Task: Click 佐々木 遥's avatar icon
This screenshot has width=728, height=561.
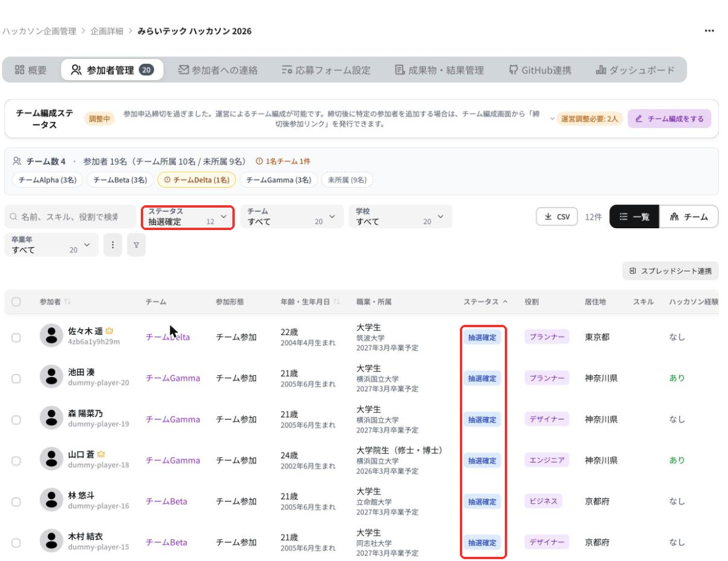Action: point(52,336)
